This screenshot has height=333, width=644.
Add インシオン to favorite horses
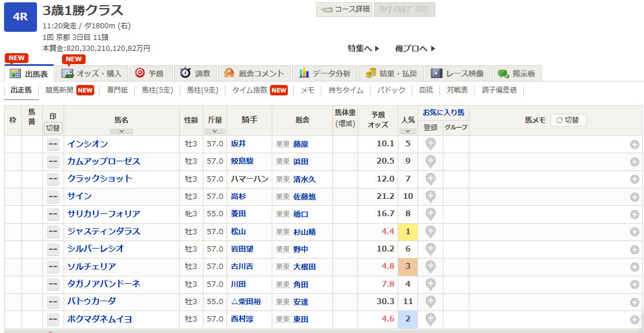[430, 145]
